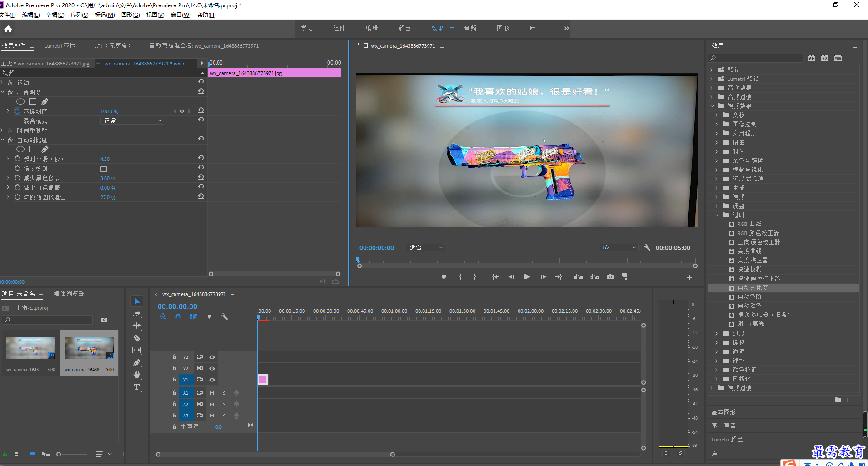Click Step Forward one frame button
868x466 pixels.
[543, 277]
